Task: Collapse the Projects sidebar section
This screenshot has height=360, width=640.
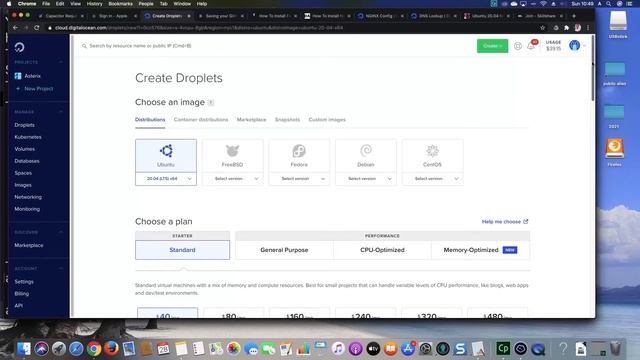Action: tap(61, 62)
